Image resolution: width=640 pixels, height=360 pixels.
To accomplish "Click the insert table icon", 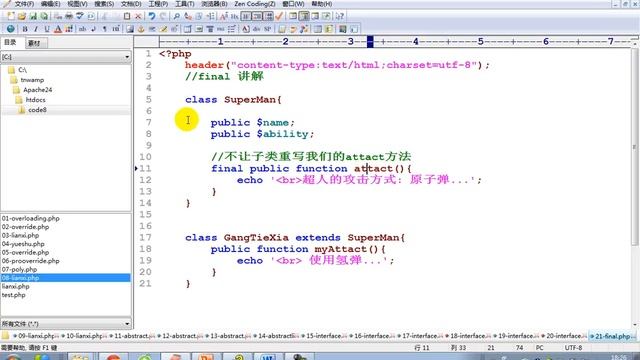I will [187, 29].
